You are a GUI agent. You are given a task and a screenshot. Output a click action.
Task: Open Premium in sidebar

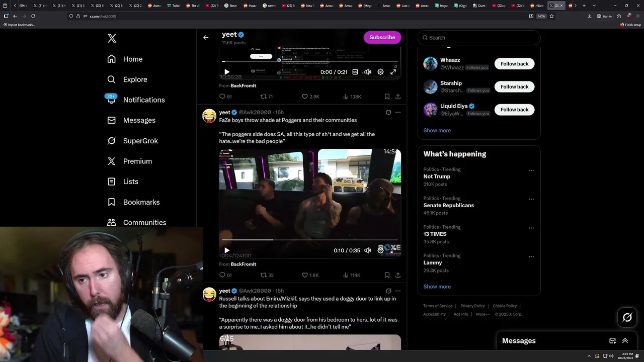click(x=130, y=161)
